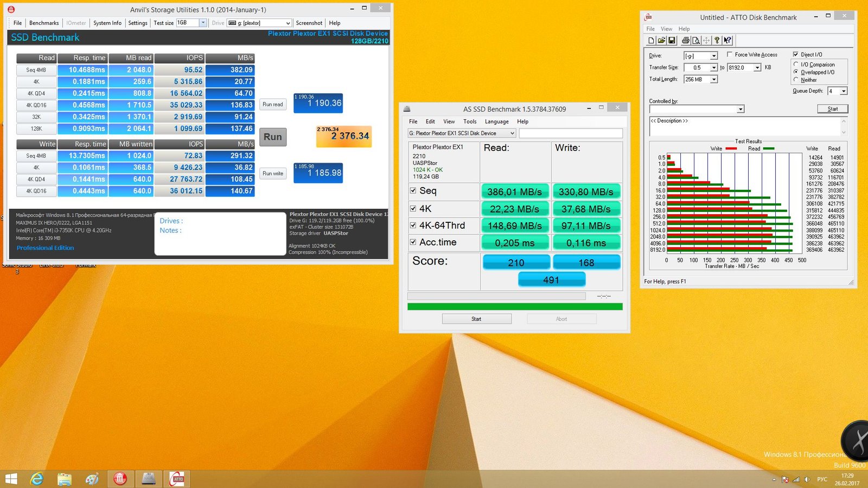Viewport: 868px width, 488px height.
Task: Open File Explorer from the taskbar
Action: pos(64,479)
